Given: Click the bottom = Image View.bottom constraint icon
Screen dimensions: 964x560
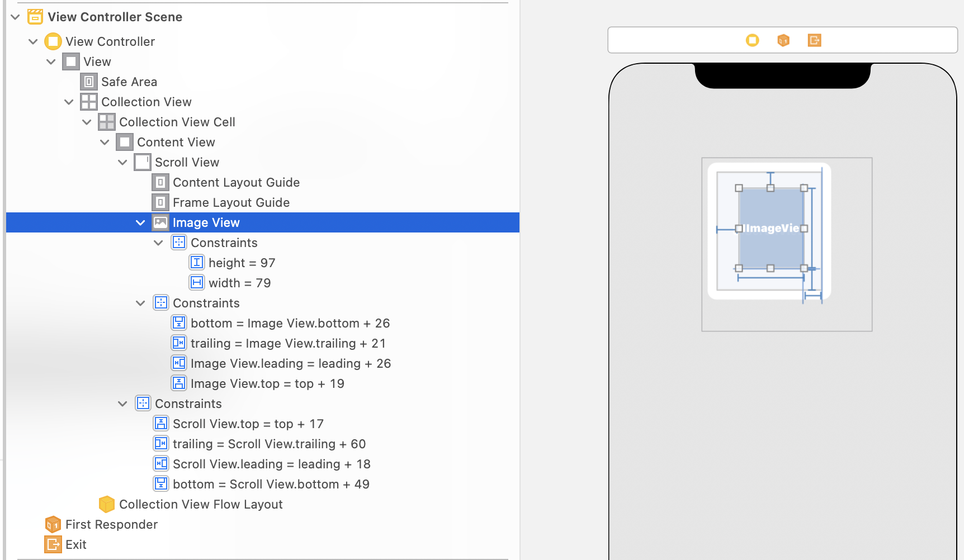Looking at the screenshot, I should [x=179, y=323].
